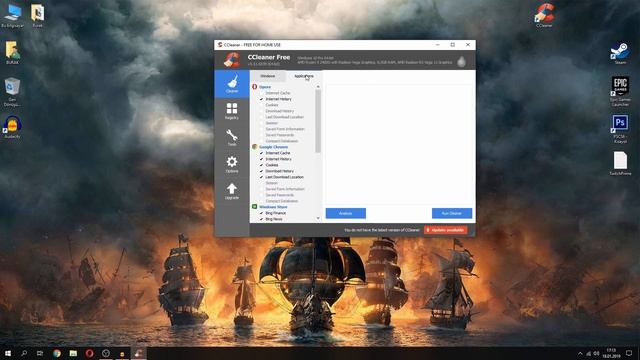Open the Photoshop CS6 desktop shortcut
Viewport: 640px width, 360px height.
(620, 129)
